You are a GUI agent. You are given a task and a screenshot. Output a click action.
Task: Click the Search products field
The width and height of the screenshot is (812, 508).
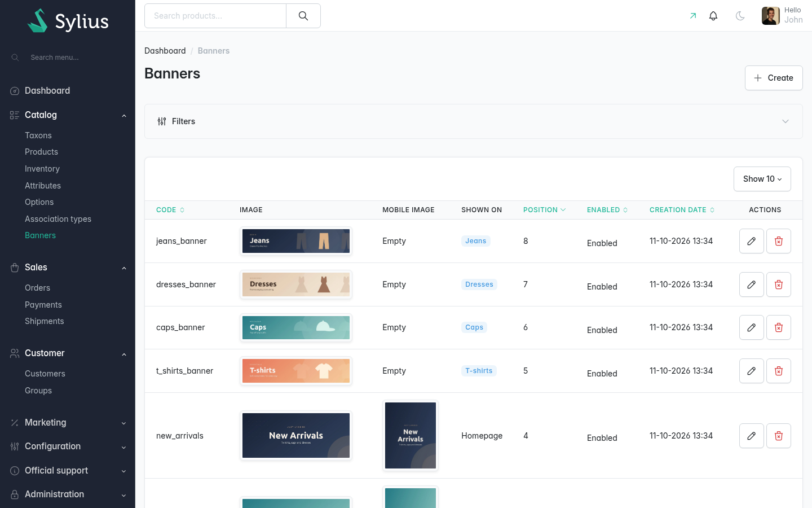(215, 16)
